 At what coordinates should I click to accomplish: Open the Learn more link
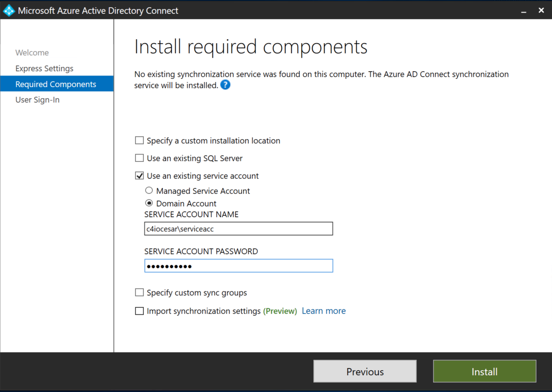[x=324, y=311]
